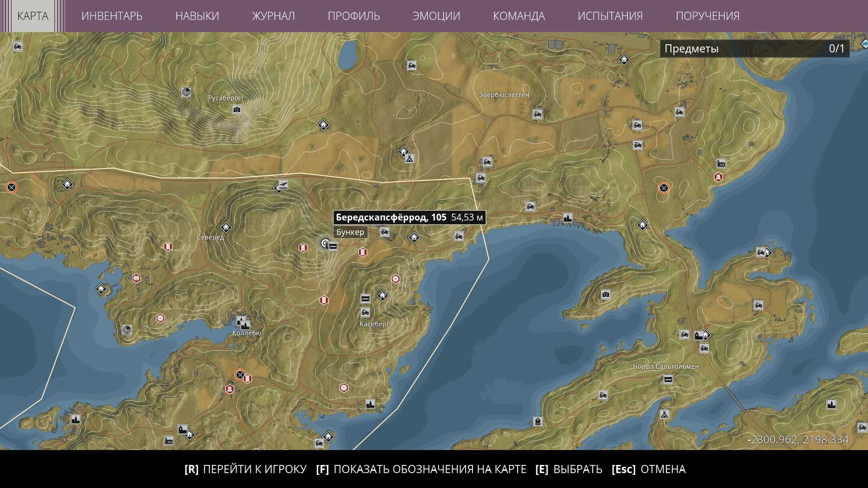Screen dimensions: 868x488
Task: Switch to the Навыки tab
Action: (x=197, y=16)
